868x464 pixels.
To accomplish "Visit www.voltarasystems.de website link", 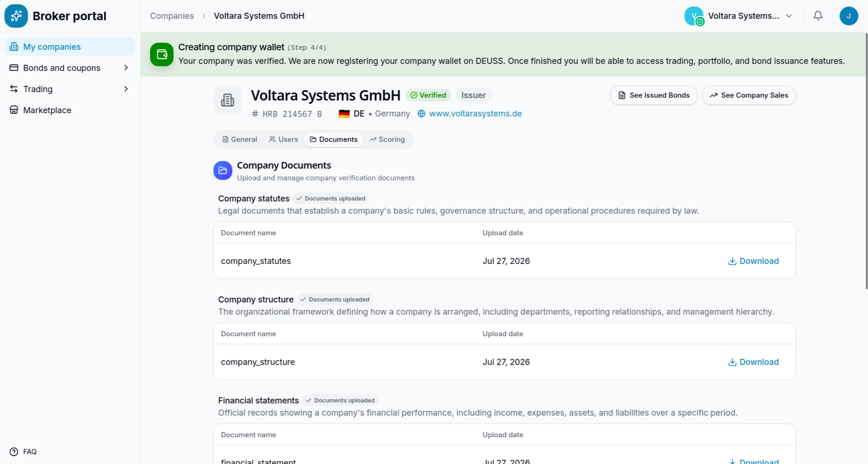I will [x=475, y=114].
